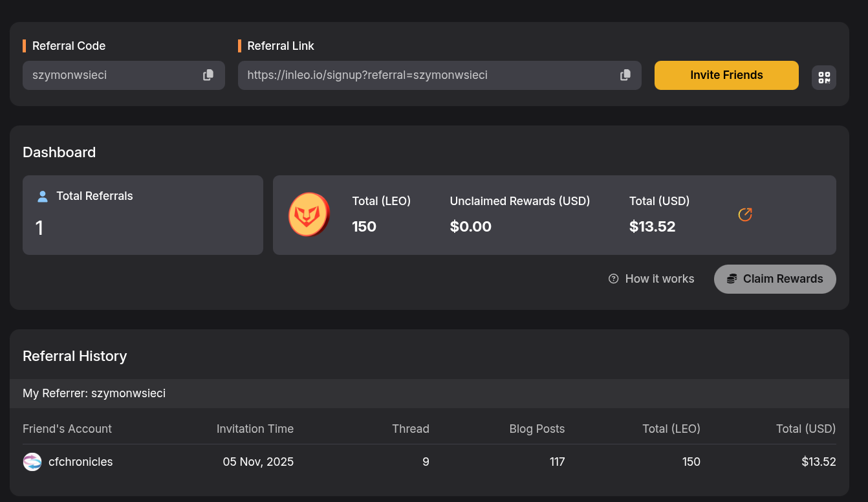Click the Blog Posts column header
868x502 pixels.
pyautogui.click(x=537, y=429)
